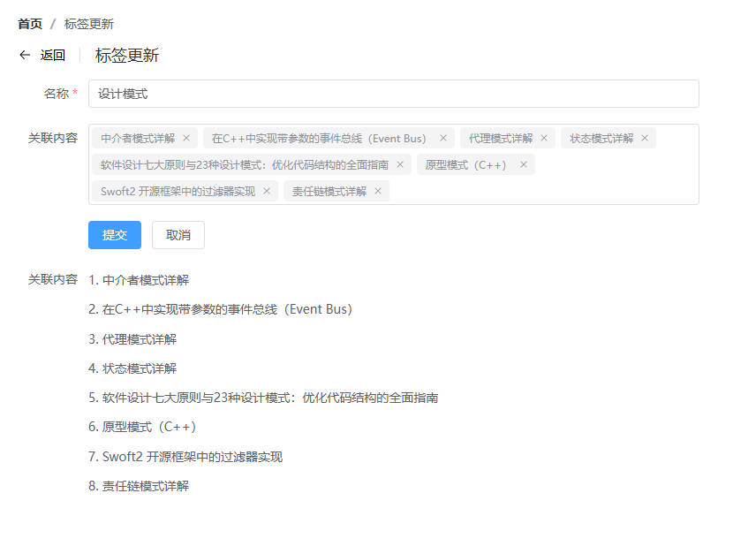The height and width of the screenshot is (554, 756).
Task: Go back via 返回 link
Action: 53,55
